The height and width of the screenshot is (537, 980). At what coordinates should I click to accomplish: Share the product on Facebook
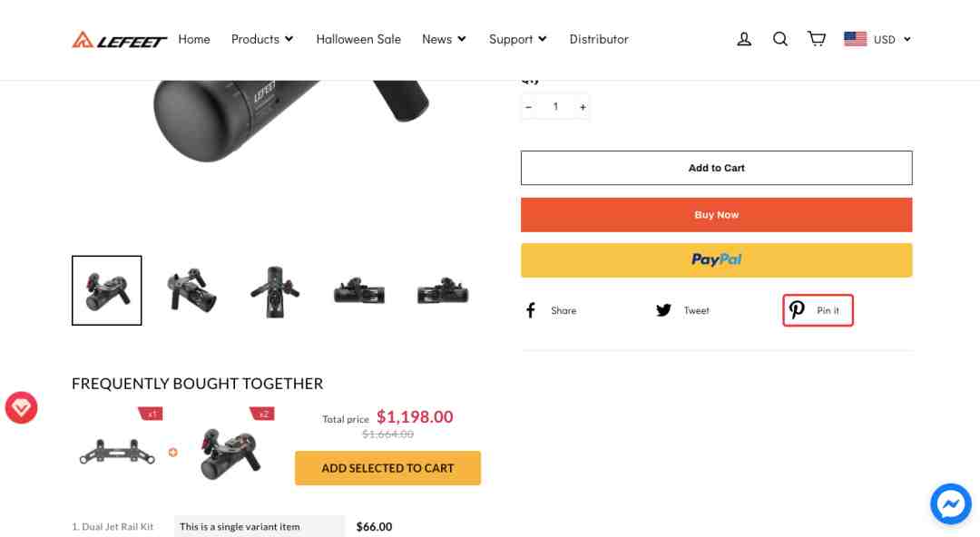551,310
